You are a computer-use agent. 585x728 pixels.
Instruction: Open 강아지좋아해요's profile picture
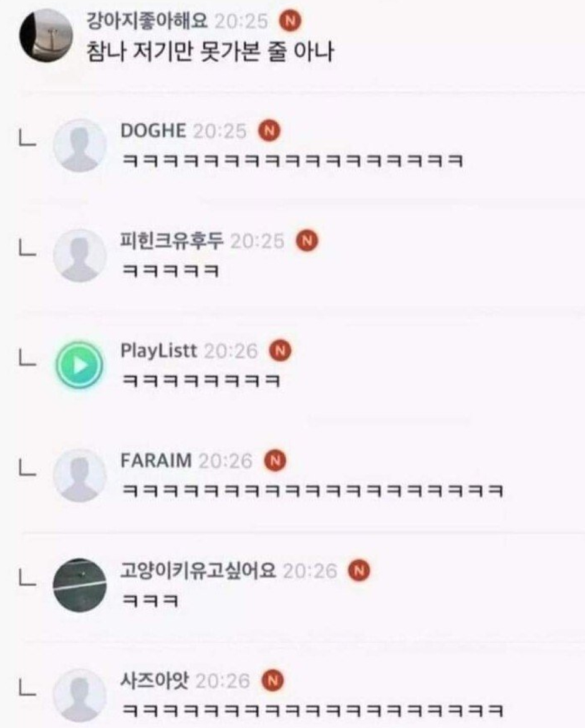pyautogui.click(x=46, y=36)
